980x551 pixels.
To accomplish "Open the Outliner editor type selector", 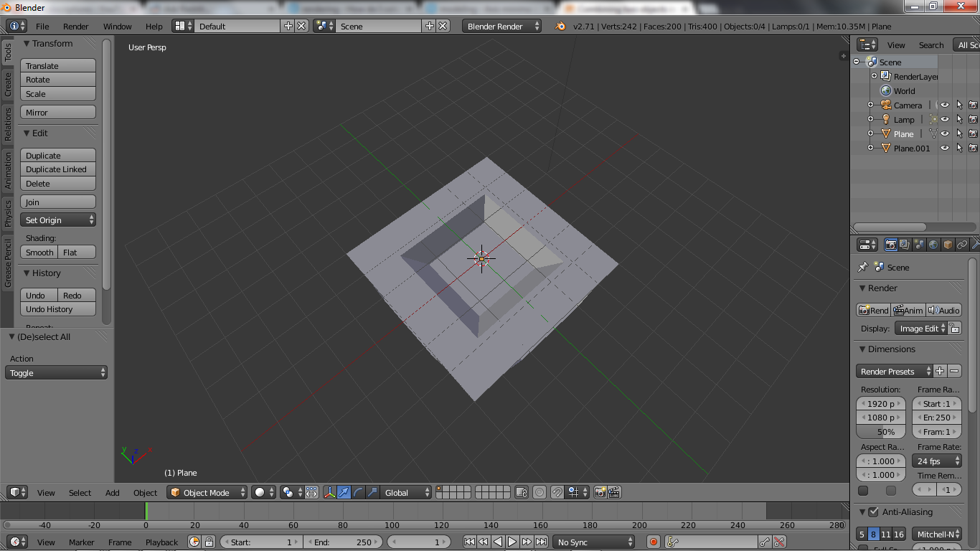I will point(868,44).
